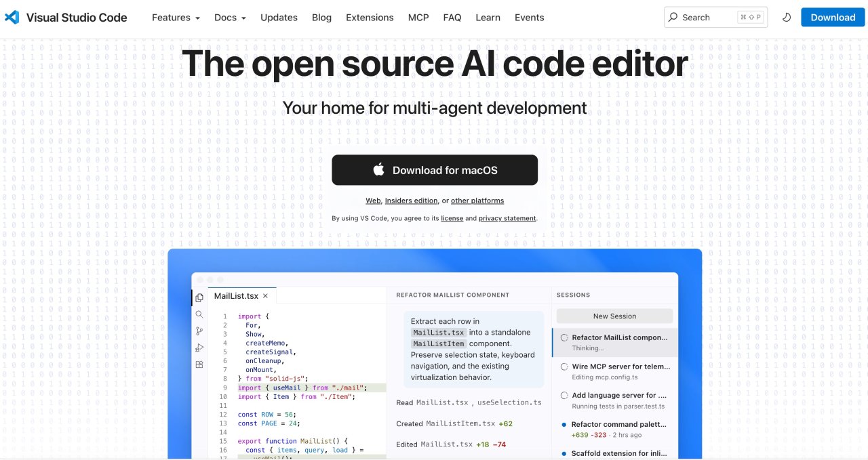Screen dimensions: 868x460
Task: Click the export function MailList() line
Action: point(292,441)
